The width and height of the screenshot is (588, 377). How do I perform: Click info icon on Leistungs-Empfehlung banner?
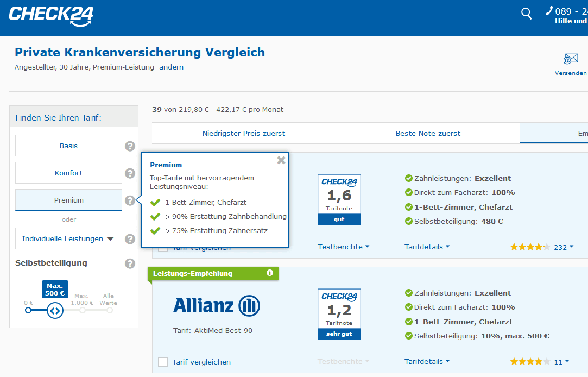(270, 273)
